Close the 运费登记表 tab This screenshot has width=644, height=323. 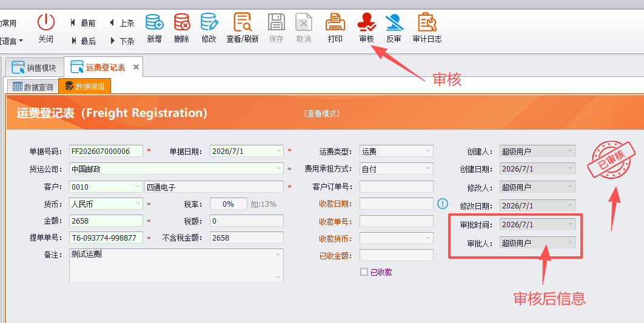tap(136, 67)
